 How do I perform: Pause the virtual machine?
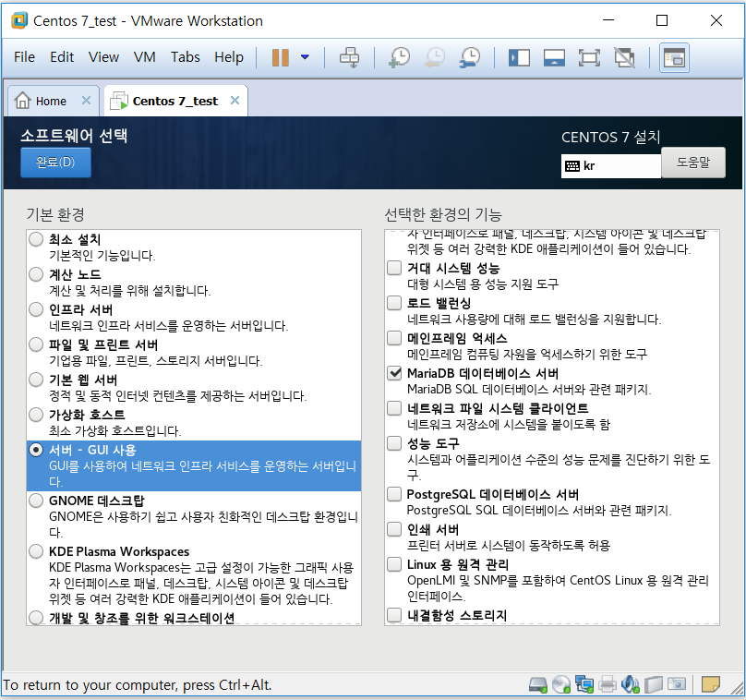pyautogui.click(x=281, y=57)
